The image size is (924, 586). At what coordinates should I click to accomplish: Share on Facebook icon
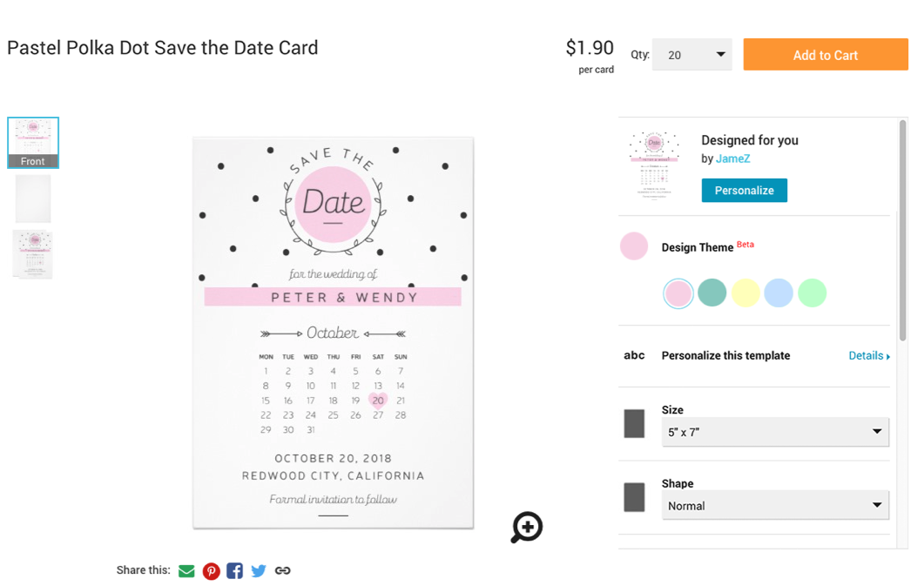point(234,570)
